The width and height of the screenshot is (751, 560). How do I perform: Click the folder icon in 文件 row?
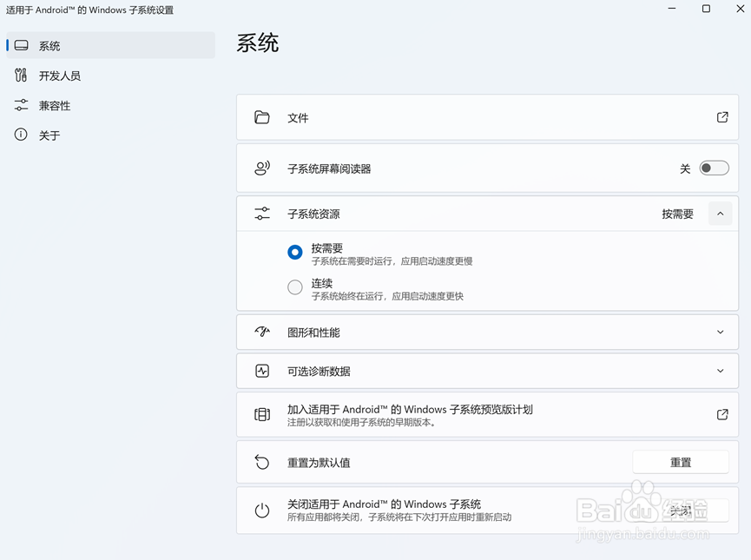pyautogui.click(x=262, y=117)
